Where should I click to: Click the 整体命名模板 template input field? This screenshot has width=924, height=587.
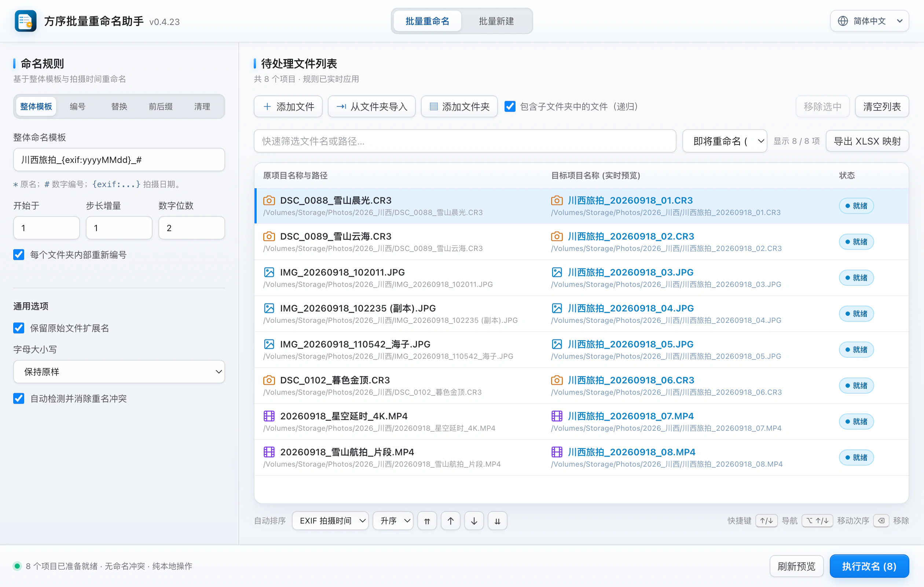coord(119,160)
